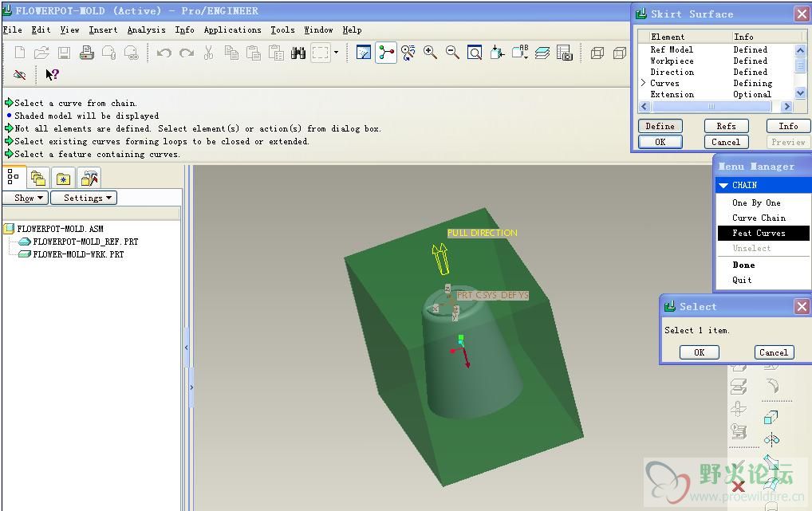Click the New file icon in toolbar

[20, 53]
